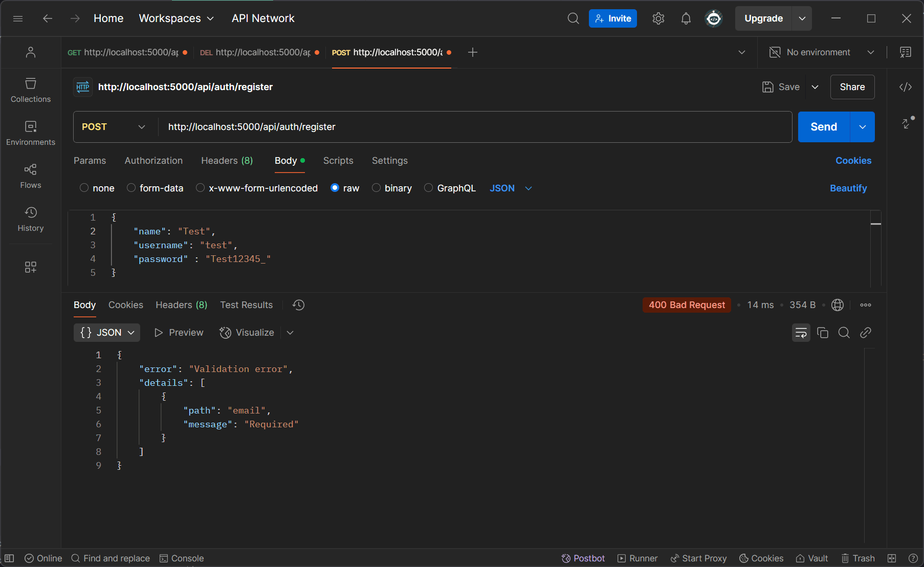Open the Cookies link beside Settings
Viewport: 924px width, 567px height.
[x=853, y=161]
